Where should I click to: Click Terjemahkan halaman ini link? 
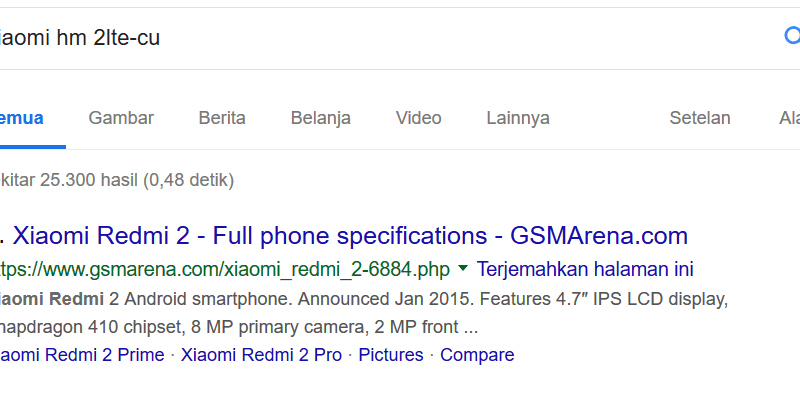click(585, 269)
